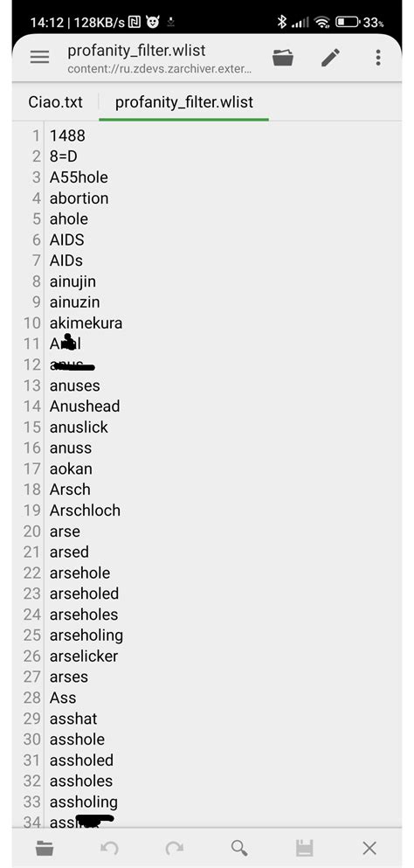Click the save floppy disk icon

(305, 848)
